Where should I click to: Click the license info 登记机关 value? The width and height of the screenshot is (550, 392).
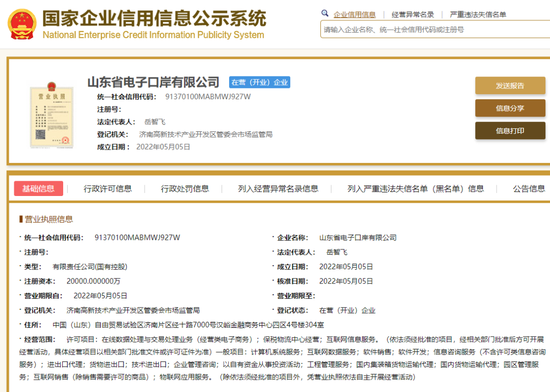(x=133, y=311)
